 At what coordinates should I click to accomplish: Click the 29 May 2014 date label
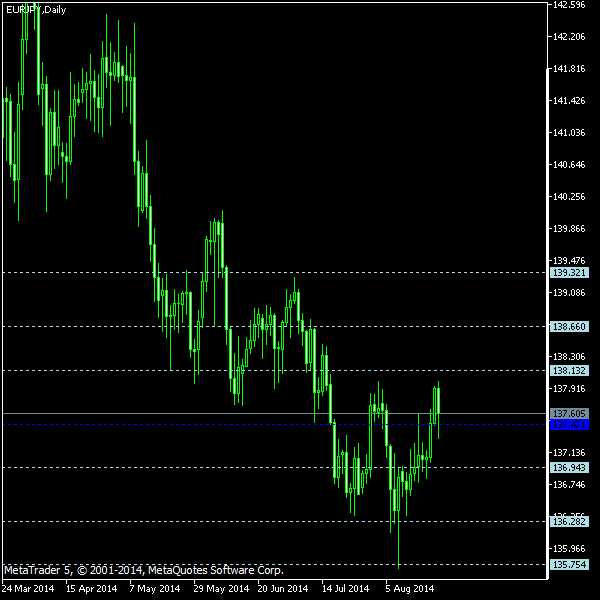pos(221,589)
